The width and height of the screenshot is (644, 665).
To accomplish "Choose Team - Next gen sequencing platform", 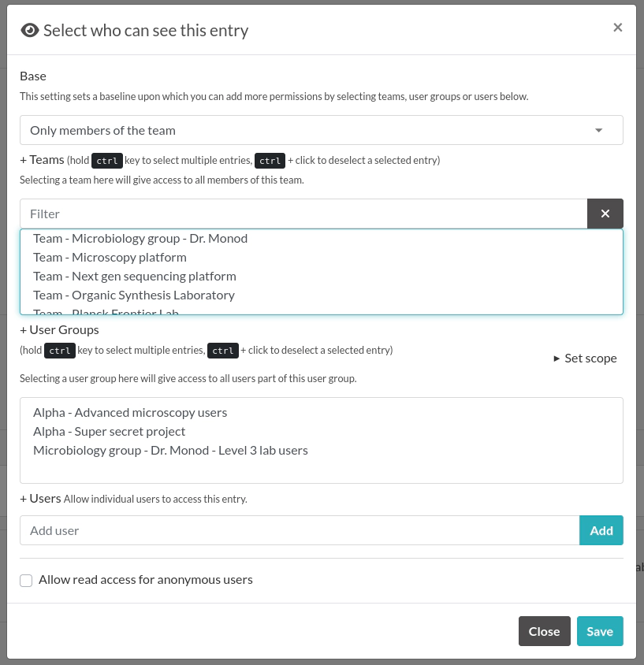I will [135, 276].
